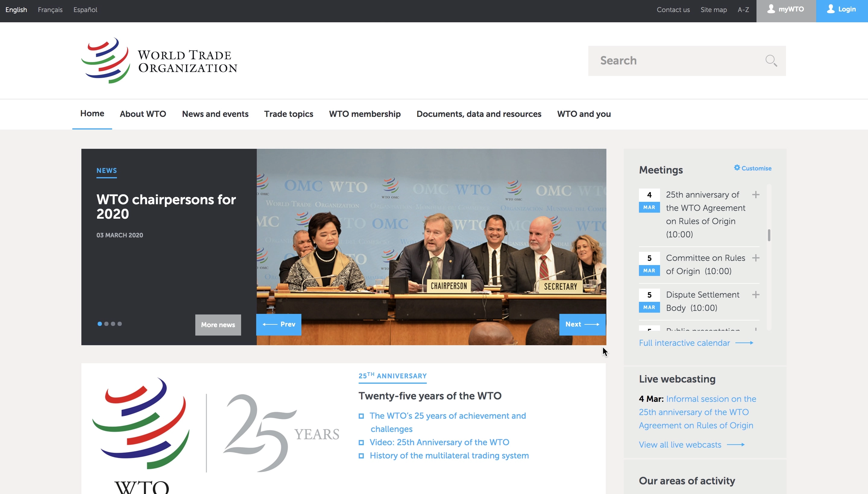Open News and events menu

215,114
